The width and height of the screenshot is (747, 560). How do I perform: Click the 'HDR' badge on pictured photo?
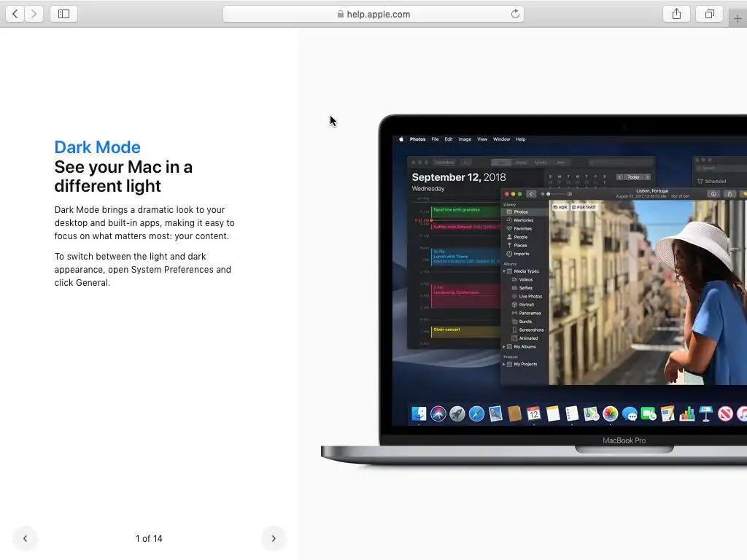[560, 207]
